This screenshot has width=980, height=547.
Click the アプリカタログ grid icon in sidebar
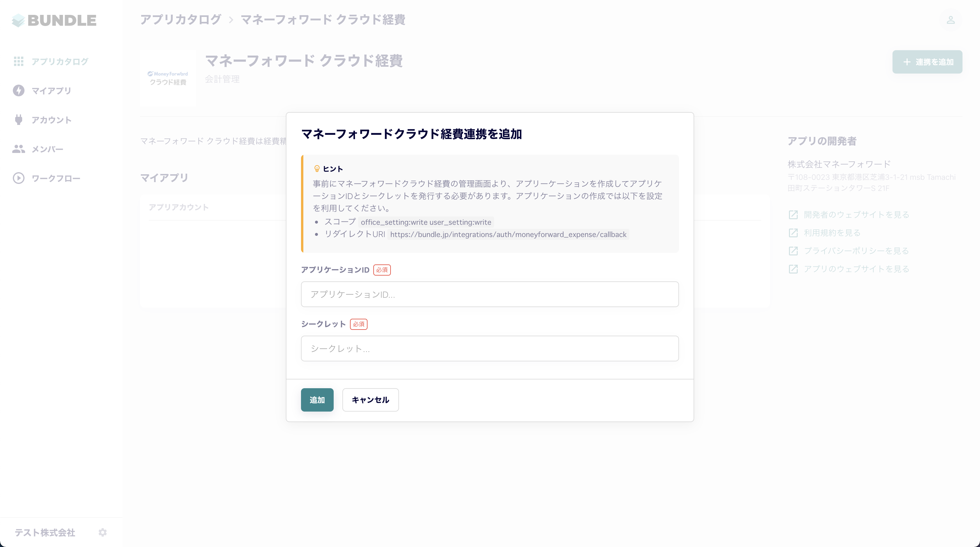tap(18, 61)
